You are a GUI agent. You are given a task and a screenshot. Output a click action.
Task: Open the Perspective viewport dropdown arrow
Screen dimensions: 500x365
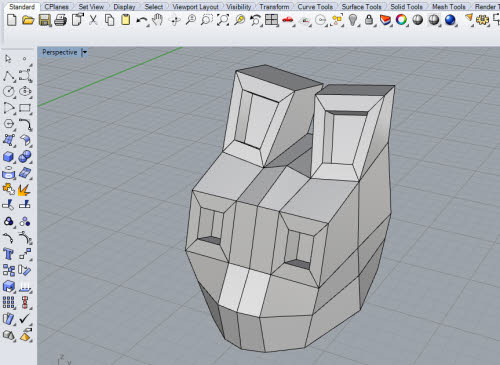coord(85,52)
